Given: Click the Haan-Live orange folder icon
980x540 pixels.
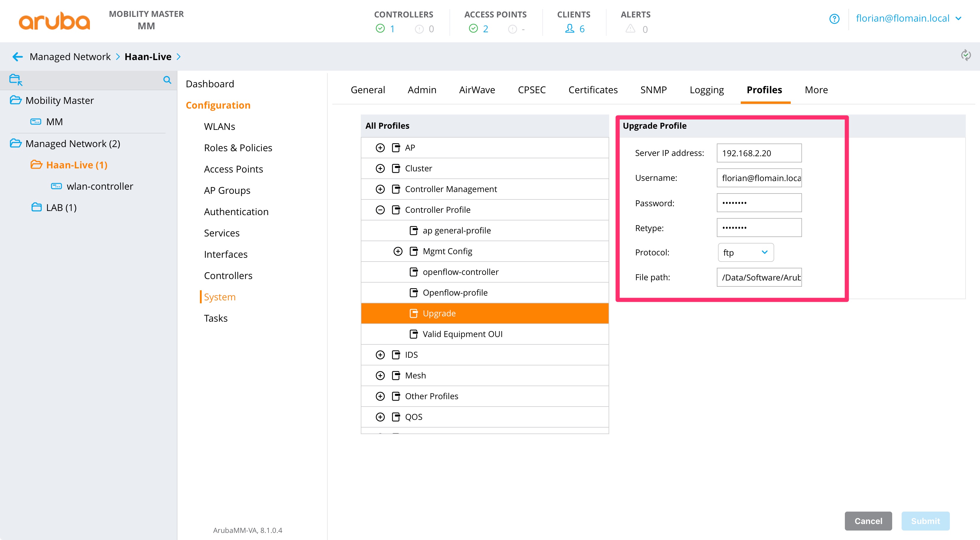Looking at the screenshot, I should click(37, 165).
